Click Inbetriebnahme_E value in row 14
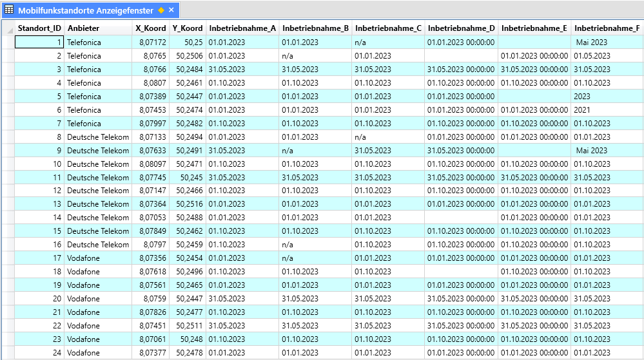644x360 pixels. tap(534, 217)
